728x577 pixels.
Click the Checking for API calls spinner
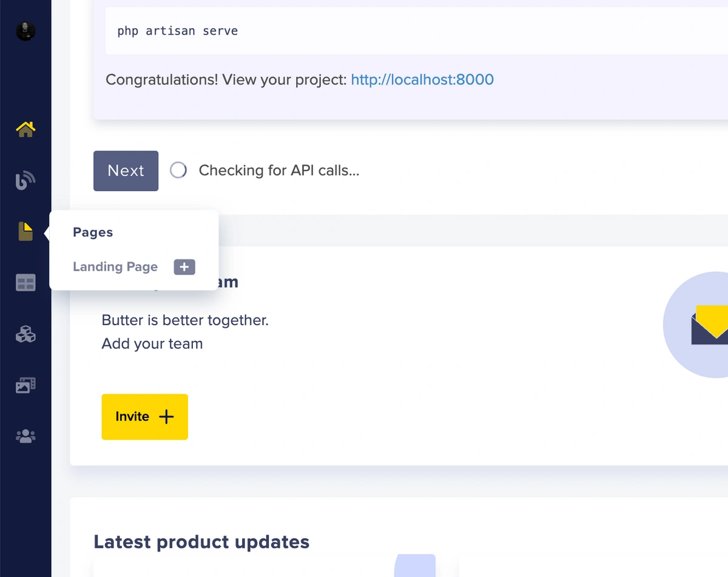178,170
